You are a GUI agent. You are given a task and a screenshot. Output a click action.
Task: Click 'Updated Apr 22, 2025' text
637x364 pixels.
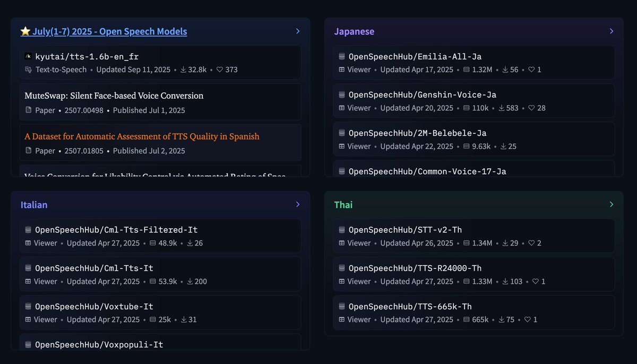coord(417,146)
